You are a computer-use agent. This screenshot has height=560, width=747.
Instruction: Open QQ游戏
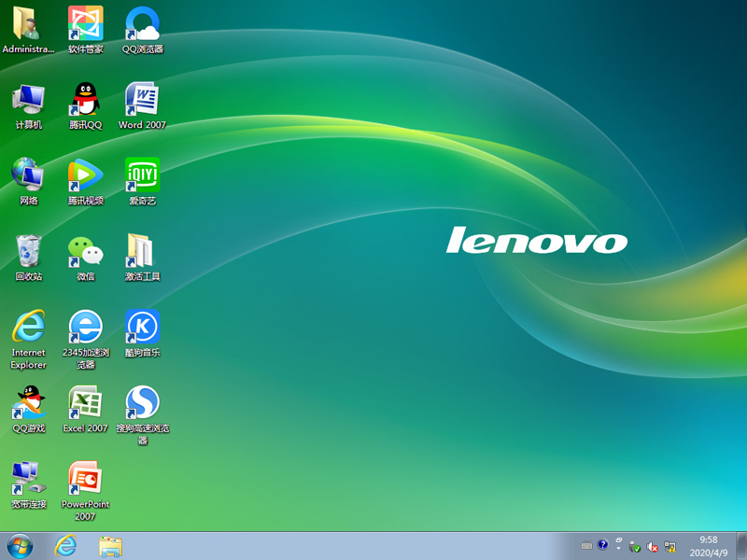point(28,403)
